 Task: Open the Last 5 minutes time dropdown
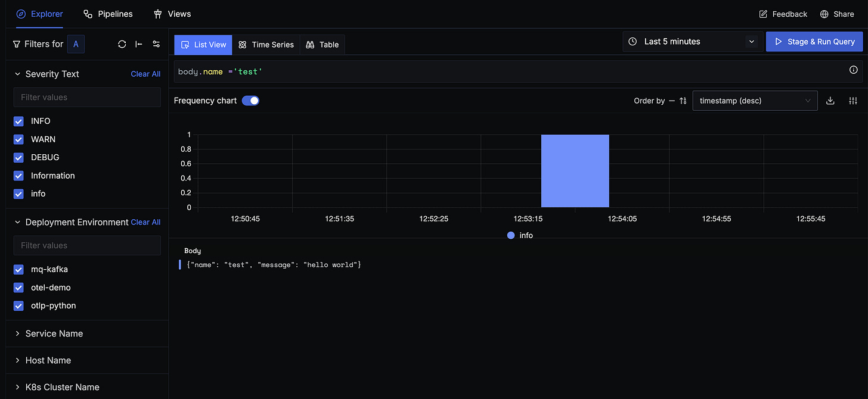[693, 42]
